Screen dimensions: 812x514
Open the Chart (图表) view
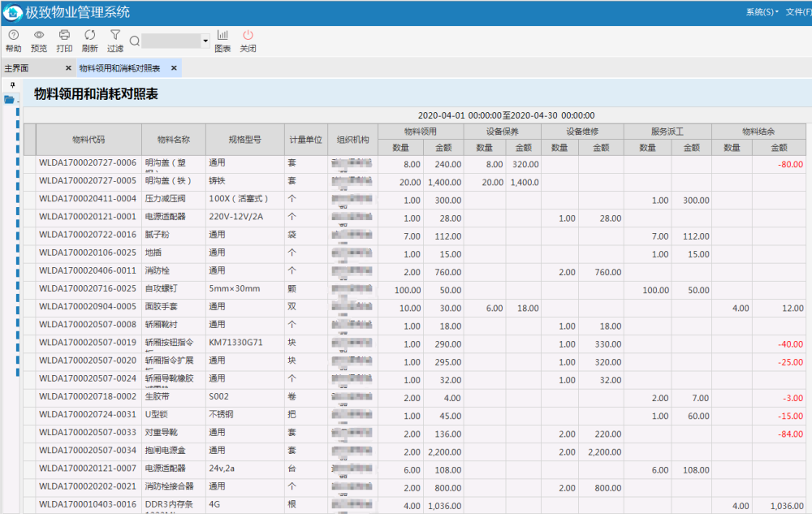point(222,41)
